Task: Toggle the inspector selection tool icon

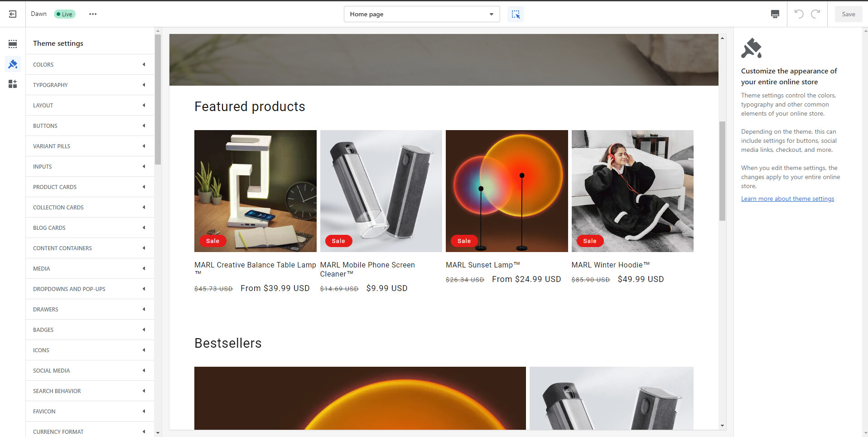Action: coord(516,14)
